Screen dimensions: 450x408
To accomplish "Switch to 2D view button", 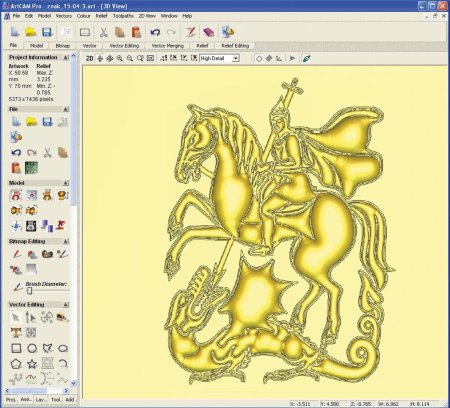I will pyautogui.click(x=89, y=58).
